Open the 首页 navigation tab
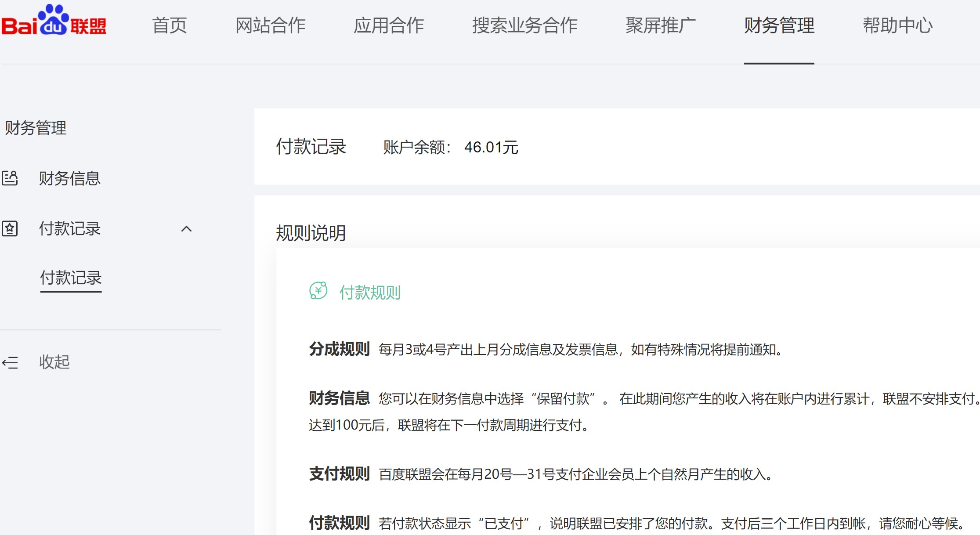The height and width of the screenshot is (535, 980). pos(170,25)
